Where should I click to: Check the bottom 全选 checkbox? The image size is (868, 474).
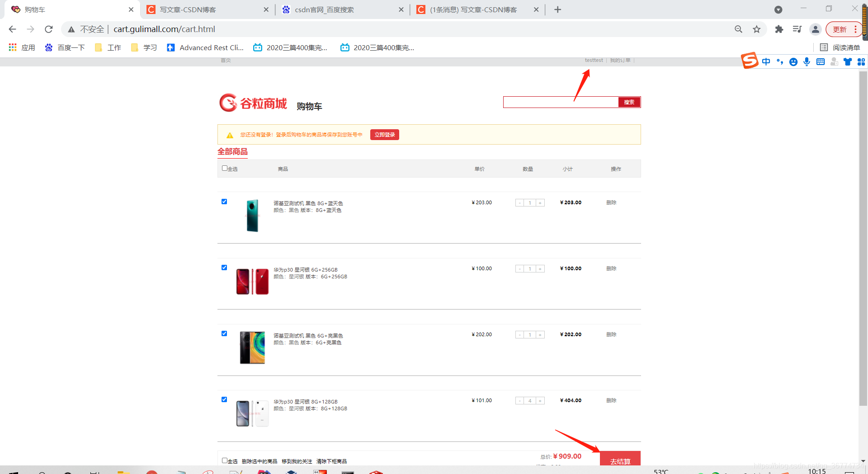coord(225,460)
